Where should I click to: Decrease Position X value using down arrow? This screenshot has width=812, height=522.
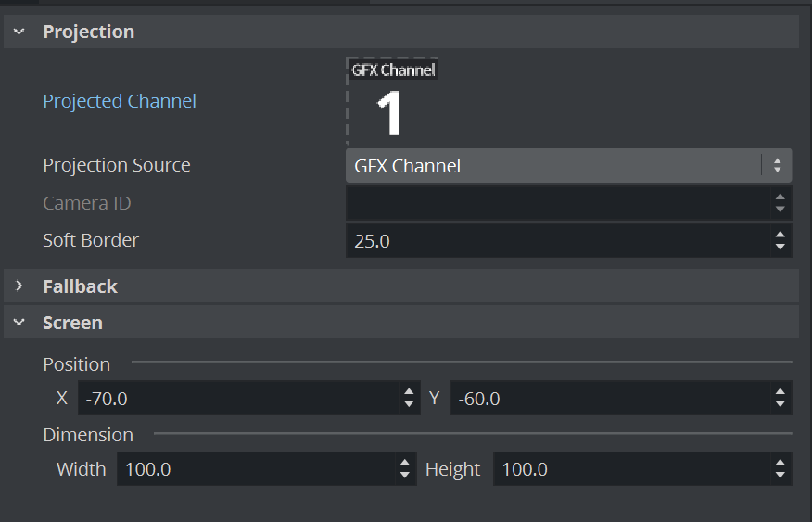click(409, 404)
